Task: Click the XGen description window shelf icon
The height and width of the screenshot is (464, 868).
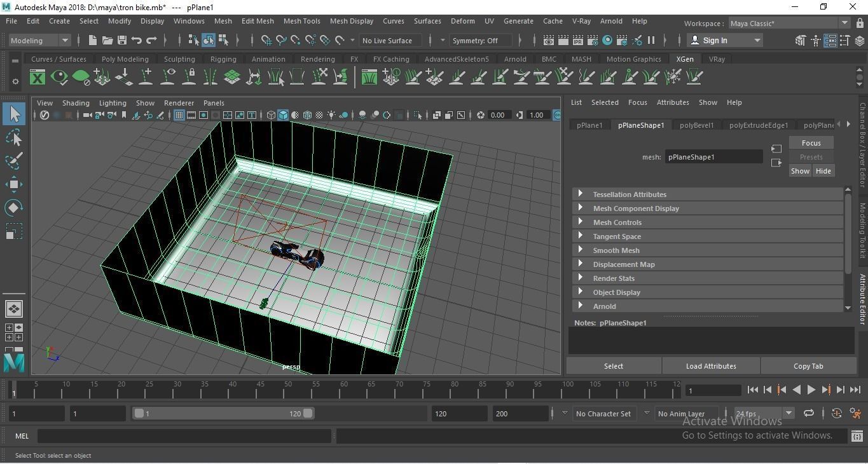Action: pyautogui.click(x=38, y=78)
